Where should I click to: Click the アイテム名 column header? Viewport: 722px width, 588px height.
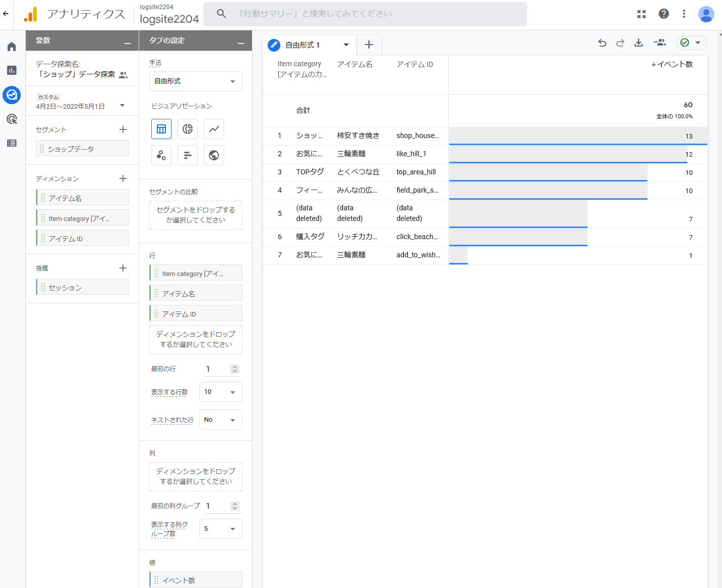click(x=355, y=64)
